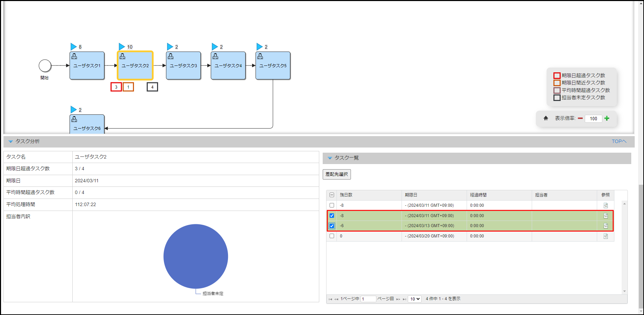Click the 0 / 4 average-time-exceeded value
Image resolution: width=644 pixels, height=315 pixels.
tap(80, 192)
